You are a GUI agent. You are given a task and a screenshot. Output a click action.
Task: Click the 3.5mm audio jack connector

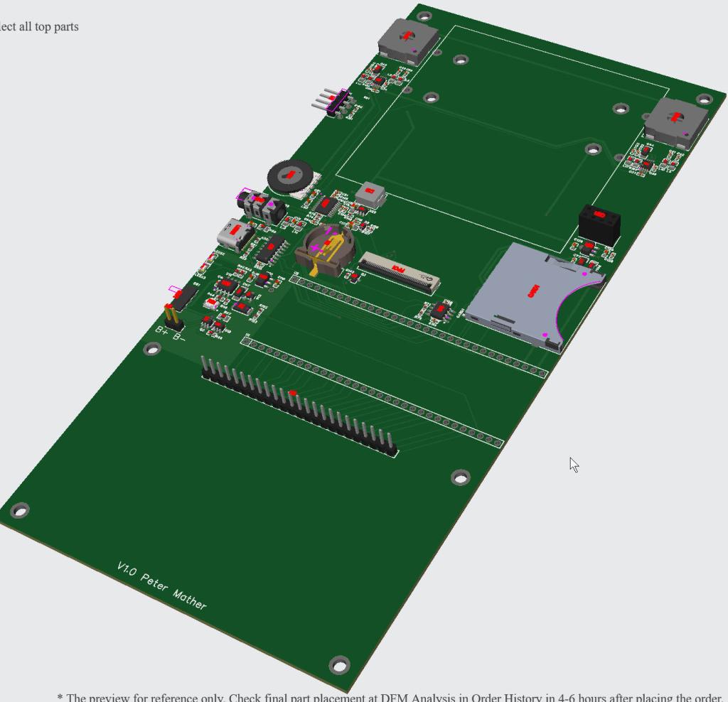coord(262,207)
